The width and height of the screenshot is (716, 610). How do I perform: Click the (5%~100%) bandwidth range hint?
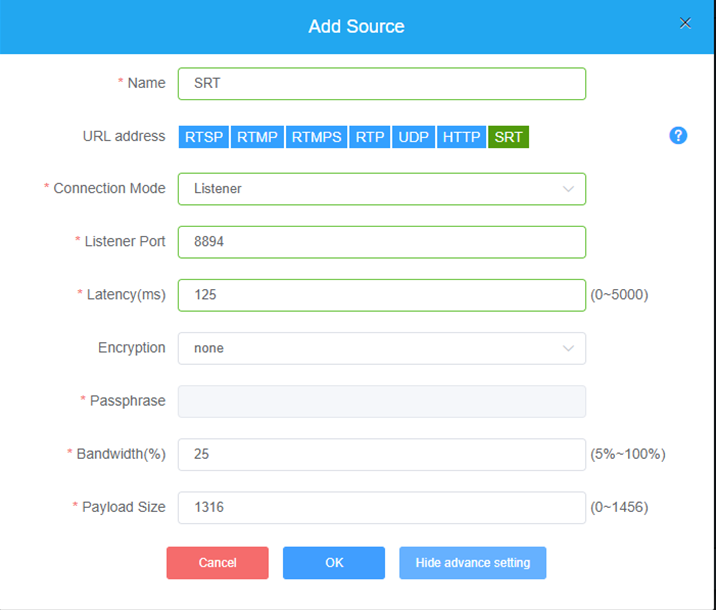628,454
